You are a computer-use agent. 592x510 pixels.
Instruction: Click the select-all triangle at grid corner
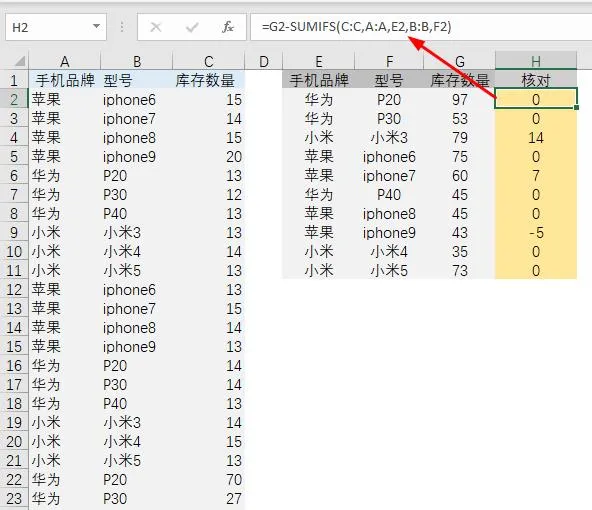tap(19, 61)
